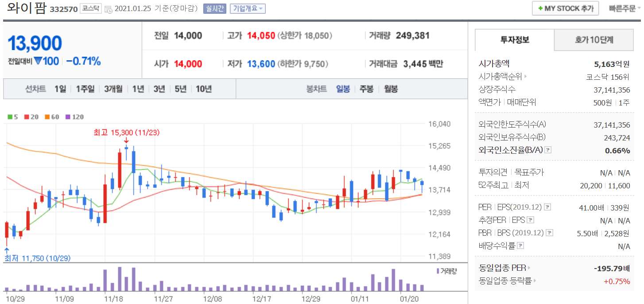Click help icon next to 배당수익률

coord(520,246)
